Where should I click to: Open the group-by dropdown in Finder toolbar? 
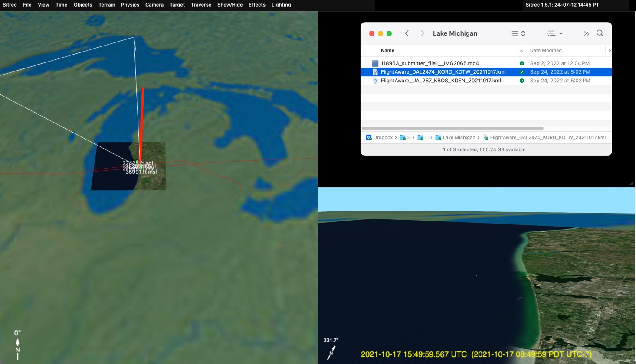(x=554, y=33)
